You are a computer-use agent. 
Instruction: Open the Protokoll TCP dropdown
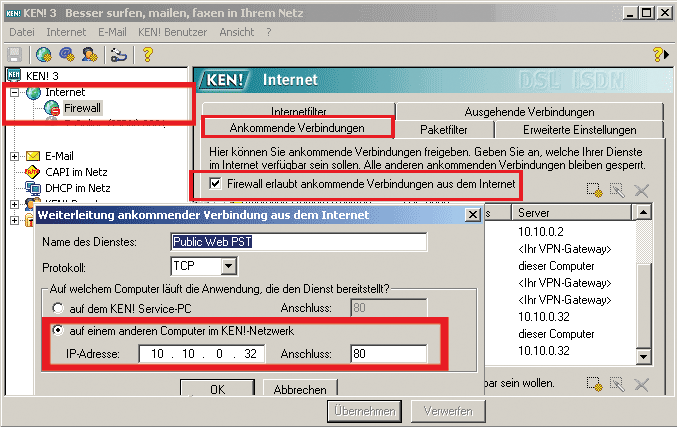pyautogui.click(x=229, y=266)
